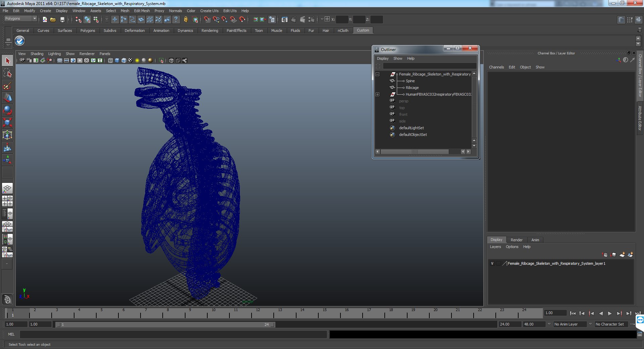Pick the Paint Selection brush tool
Image resolution: width=644 pixels, height=349 pixels.
(x=7, y=86)
